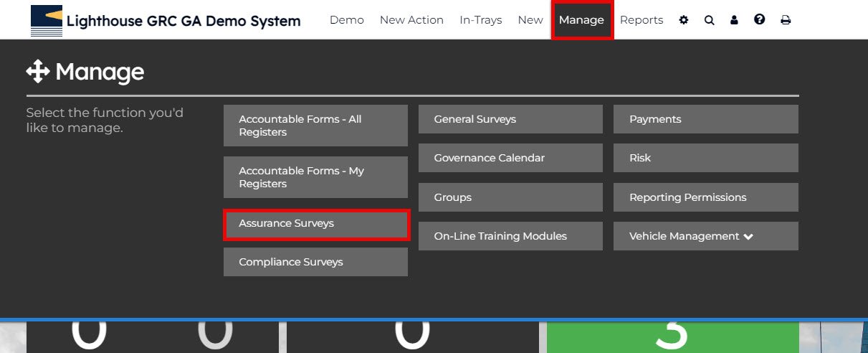868x353 pixels.
Task: Open the Manage menu
Action: 581,20
